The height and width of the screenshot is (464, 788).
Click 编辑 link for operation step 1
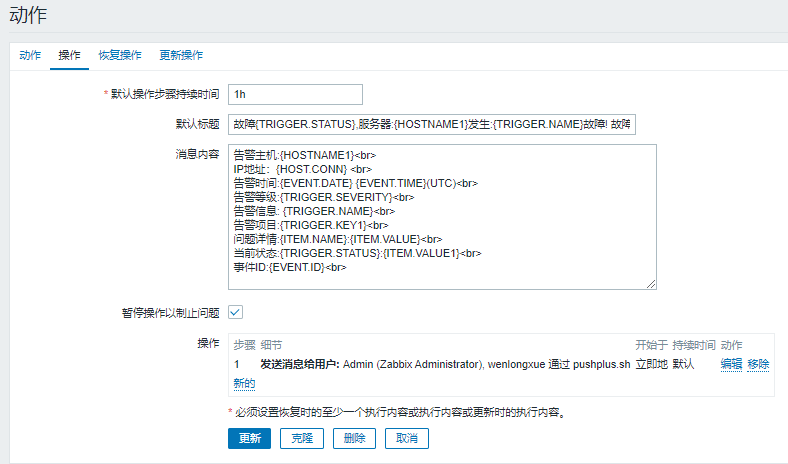(732, 365)
